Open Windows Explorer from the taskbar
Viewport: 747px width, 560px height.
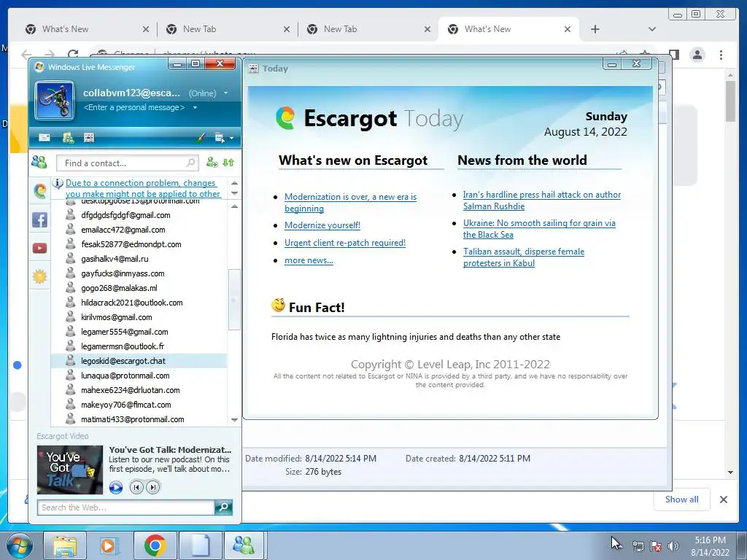click(65, 545)
